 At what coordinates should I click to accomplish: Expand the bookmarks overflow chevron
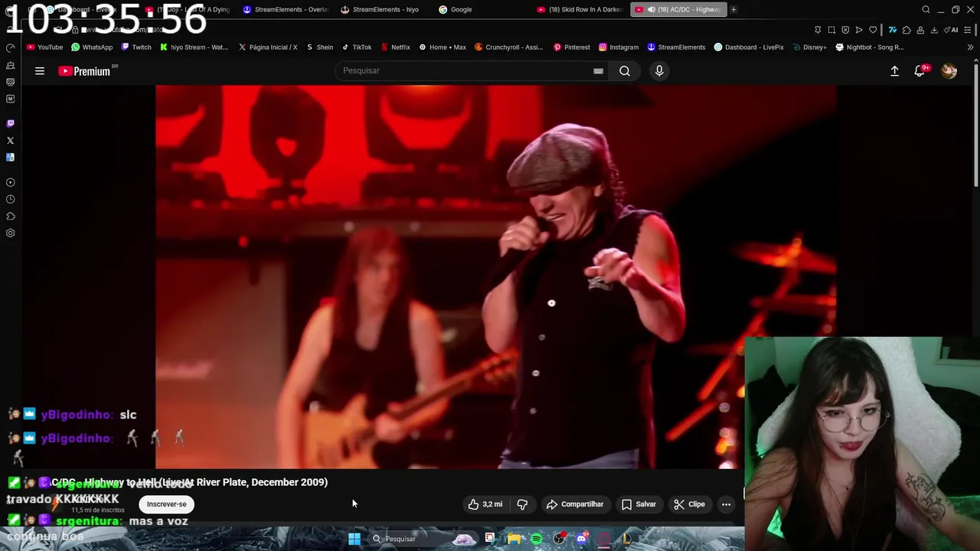(970, 47)
